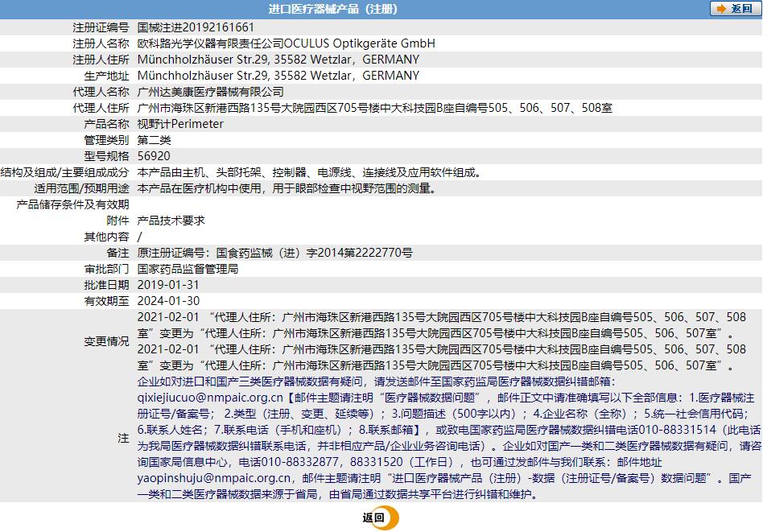
Task: Click the approval date 2019-01-31
Action: (168, 285)
